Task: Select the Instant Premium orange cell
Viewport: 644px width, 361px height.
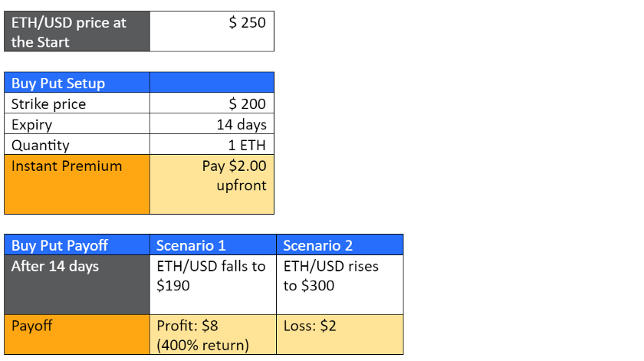Action: tap(77, 184)
